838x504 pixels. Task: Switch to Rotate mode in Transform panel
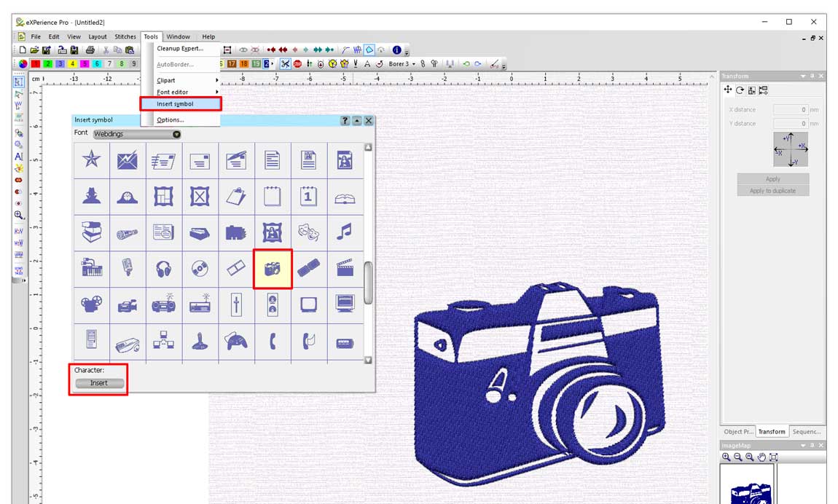coord(740,90)
